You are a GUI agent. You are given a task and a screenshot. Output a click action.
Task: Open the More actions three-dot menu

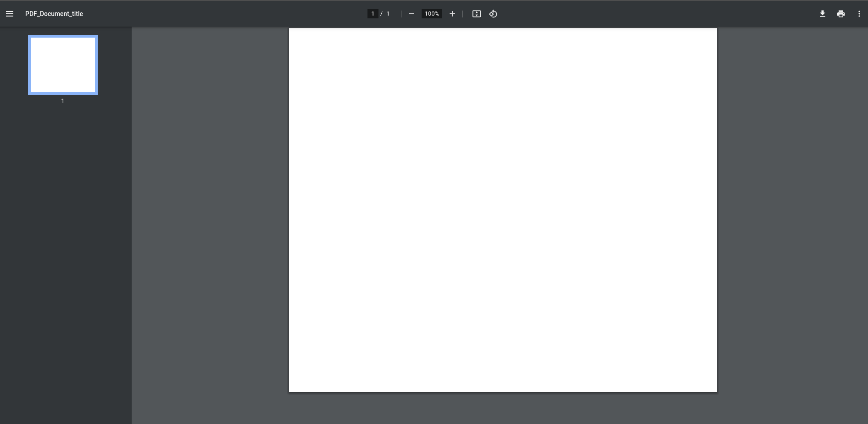coord(859,14)
